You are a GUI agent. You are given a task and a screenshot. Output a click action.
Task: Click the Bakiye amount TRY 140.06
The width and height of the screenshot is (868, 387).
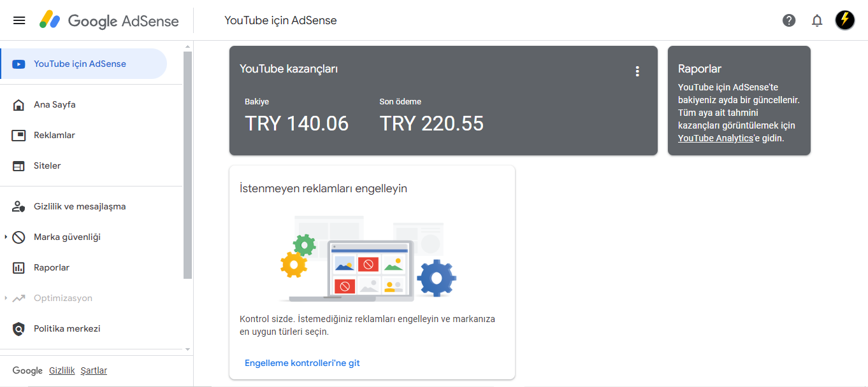coord(296,123)
